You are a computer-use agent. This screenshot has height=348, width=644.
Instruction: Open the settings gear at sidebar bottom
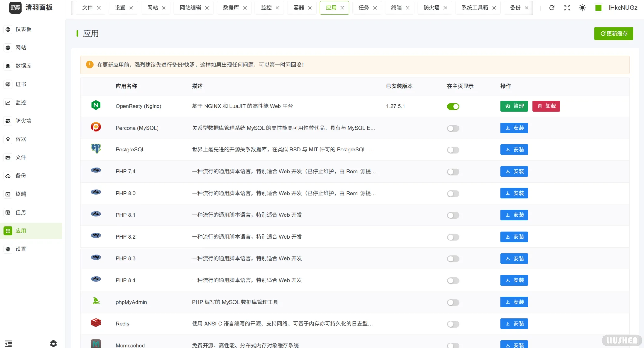click(x=53, y=344)
